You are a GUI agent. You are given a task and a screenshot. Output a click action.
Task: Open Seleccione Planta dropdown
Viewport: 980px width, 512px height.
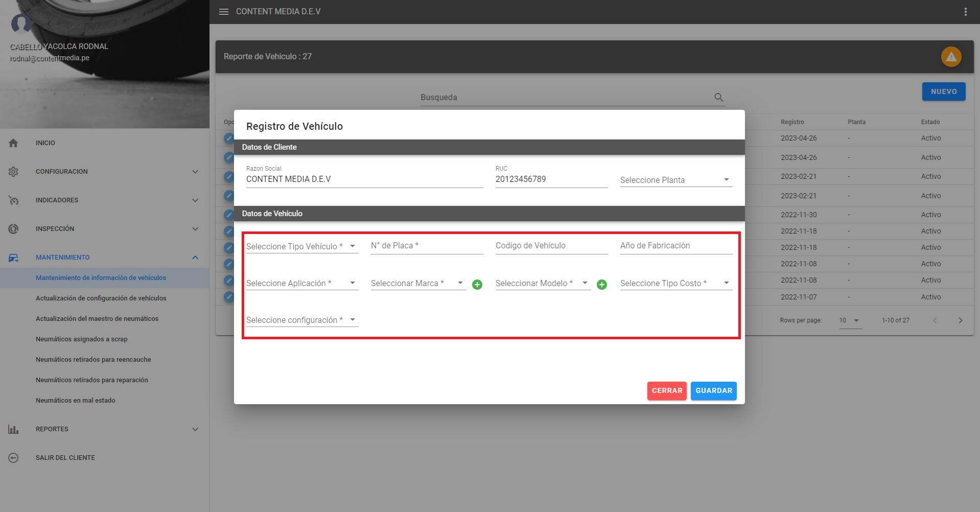pos(675,180)
